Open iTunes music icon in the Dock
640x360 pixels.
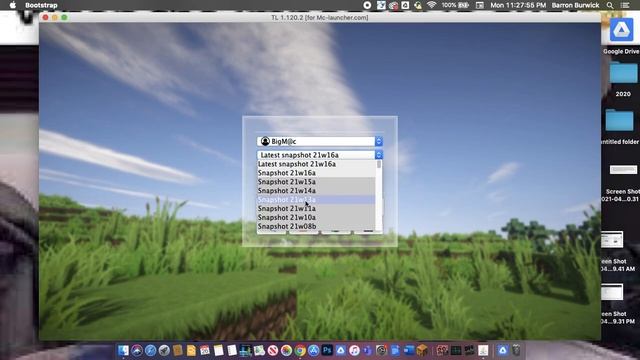(x=354, y=350)
